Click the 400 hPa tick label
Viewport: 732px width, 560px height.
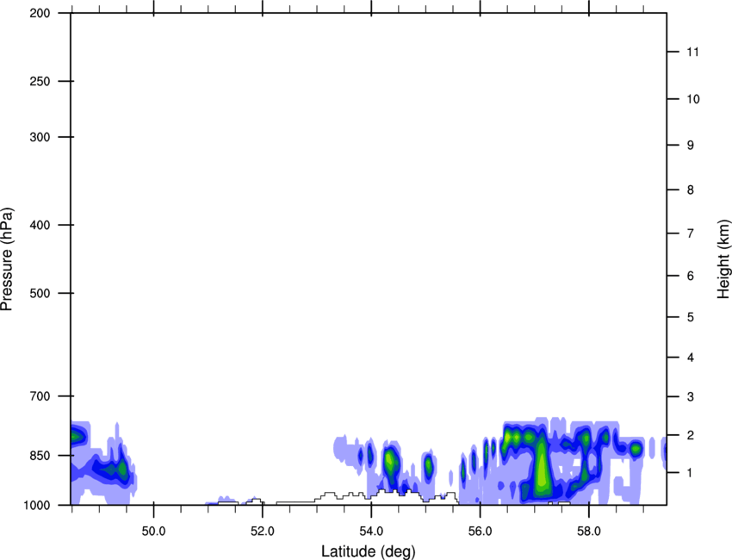39,226
